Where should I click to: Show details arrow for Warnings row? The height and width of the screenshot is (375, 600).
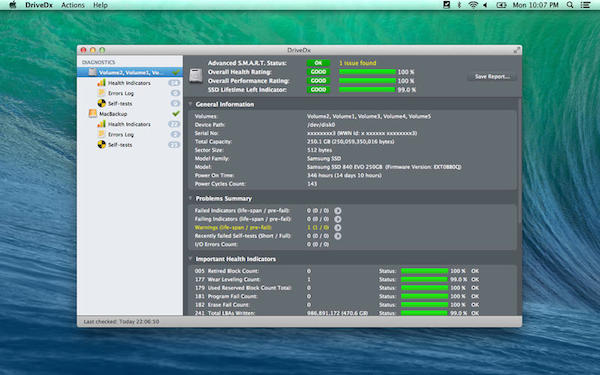point(338,227)
